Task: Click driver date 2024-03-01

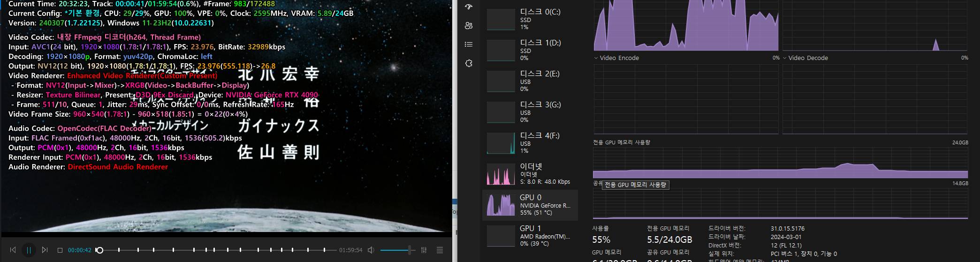Action: click(786, 237)
